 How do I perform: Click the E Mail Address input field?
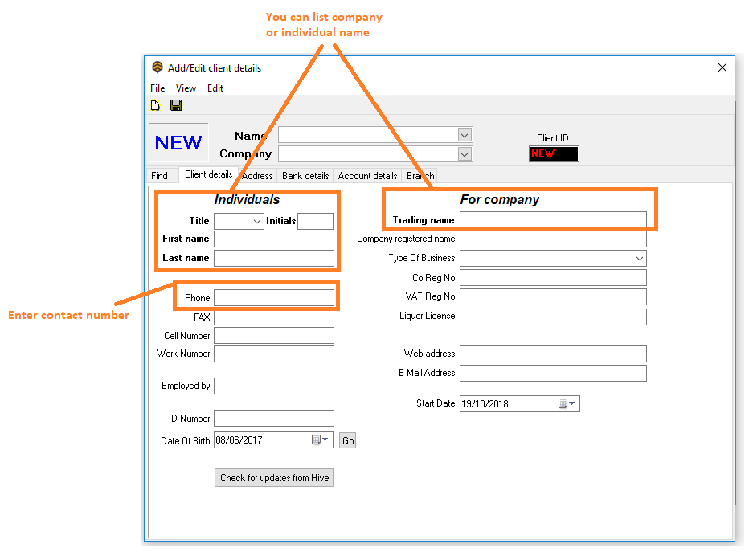553,374
